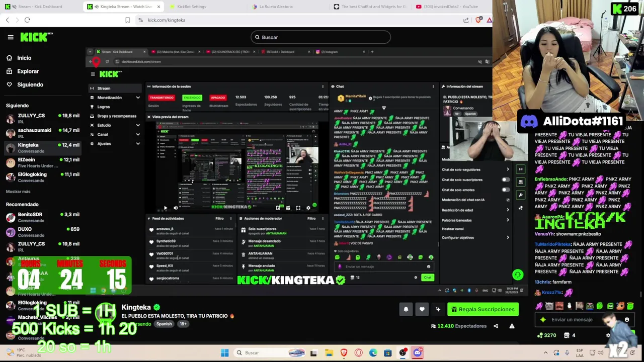
Task: Open File Explorer from the taskbar
Action: (x=329, y=352)
